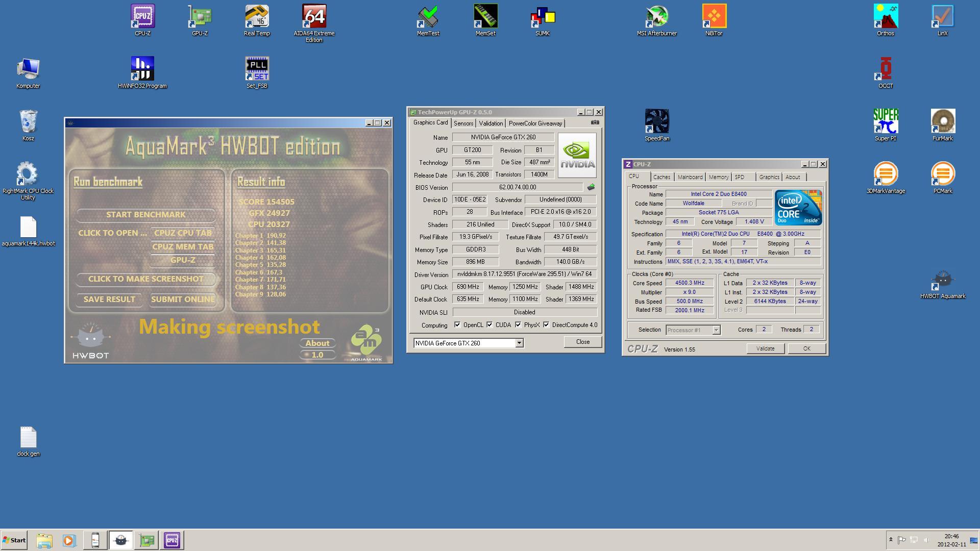Screen dimensions: 980x551
Task: Open the About tab in CPU-Z
Action: click(x=793, y=177)
